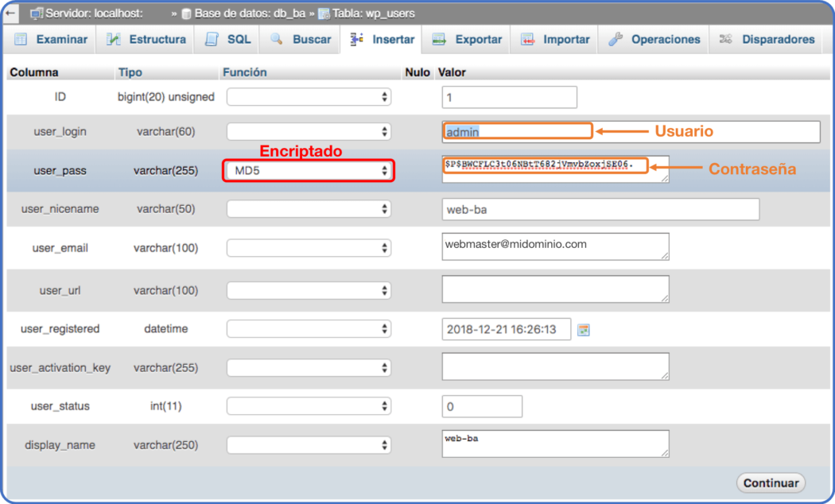This screenshot has width=835, height=504.
Task: Click the Buscar magnifier icon
Action: (x=276, y=38)
